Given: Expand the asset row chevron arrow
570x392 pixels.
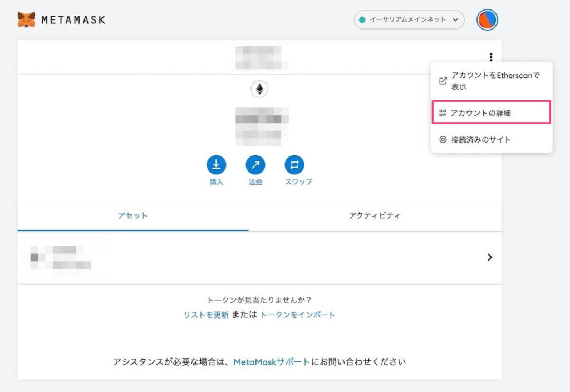Looking at the screenshot, I should [489, 257].
